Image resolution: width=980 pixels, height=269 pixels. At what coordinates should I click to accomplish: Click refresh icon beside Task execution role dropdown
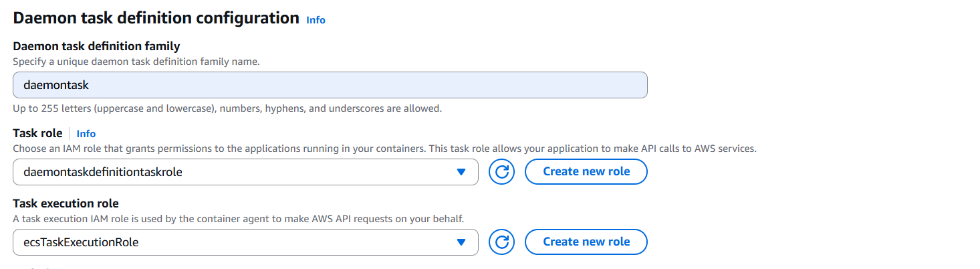[x=501, y=242]
